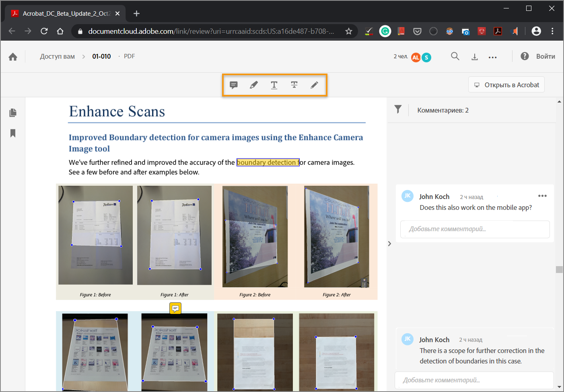564x392 pixels.
Task: Click Открыть в Acrobat button
Action: [506, 85]
